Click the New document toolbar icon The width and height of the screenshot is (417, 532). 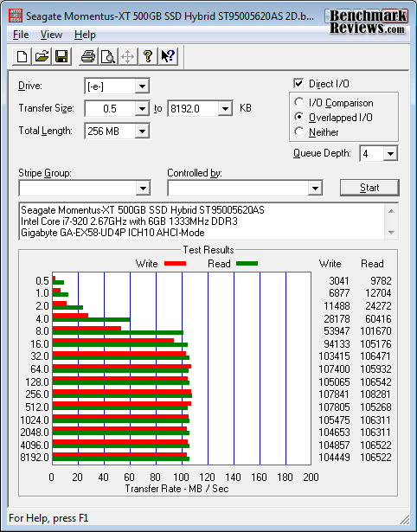(x=22, y=56)
